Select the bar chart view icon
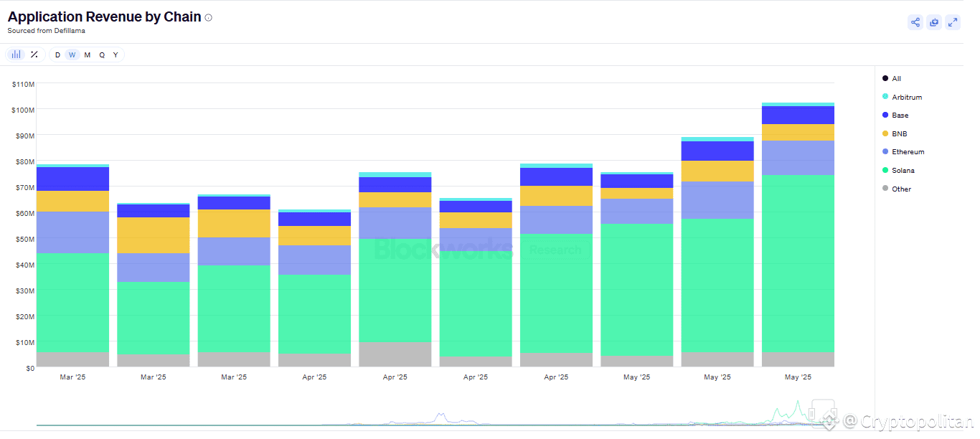The height and width of the screenshot is (439, 980). pyautogui.click(x=15, y=54)
